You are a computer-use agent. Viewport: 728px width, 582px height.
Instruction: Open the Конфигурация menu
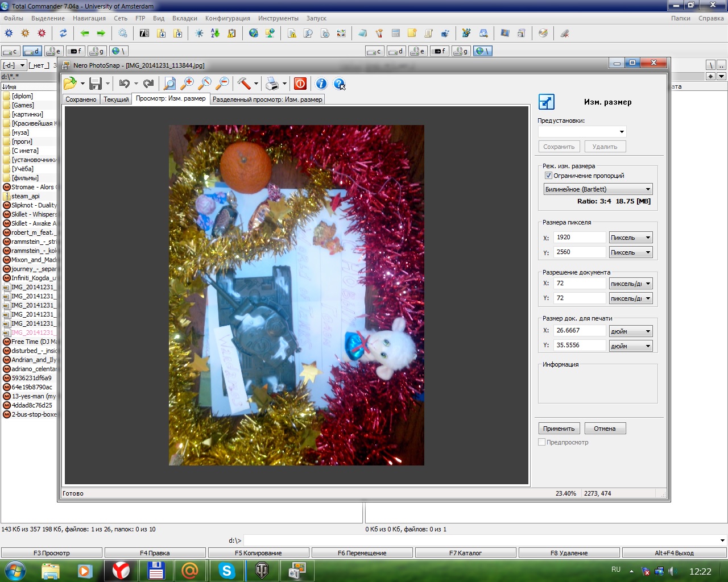[227, 18]
